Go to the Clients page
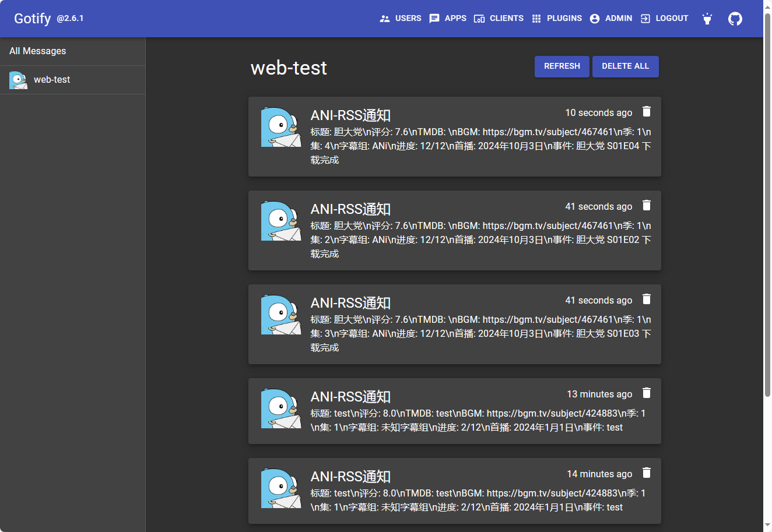772x532 pixels. tap(499, 19)
